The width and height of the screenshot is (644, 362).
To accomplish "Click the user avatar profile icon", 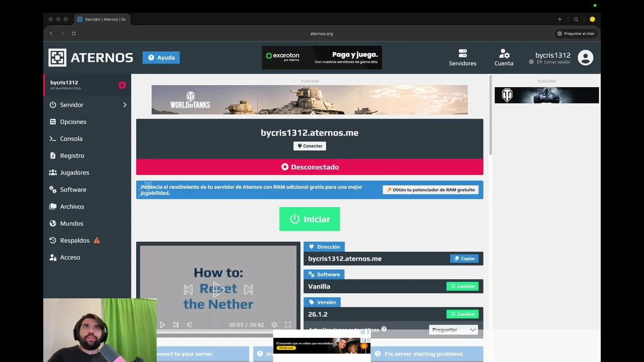I will coord(585,57).
